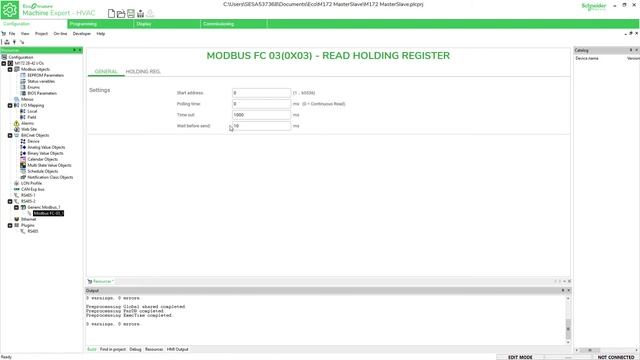
Task: Select Ethernet node in tree
Action: (x=28, y=219)
